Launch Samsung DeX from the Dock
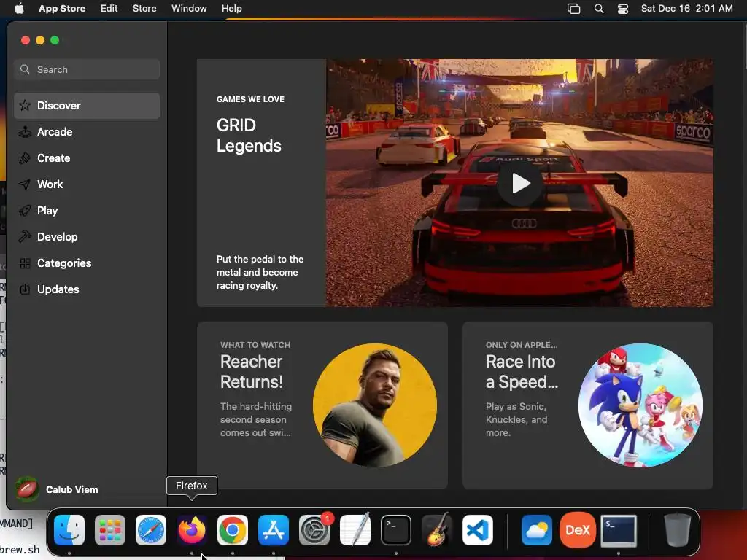Image resolution: width=747 pixels, height=560 pixels. point(578,530)
